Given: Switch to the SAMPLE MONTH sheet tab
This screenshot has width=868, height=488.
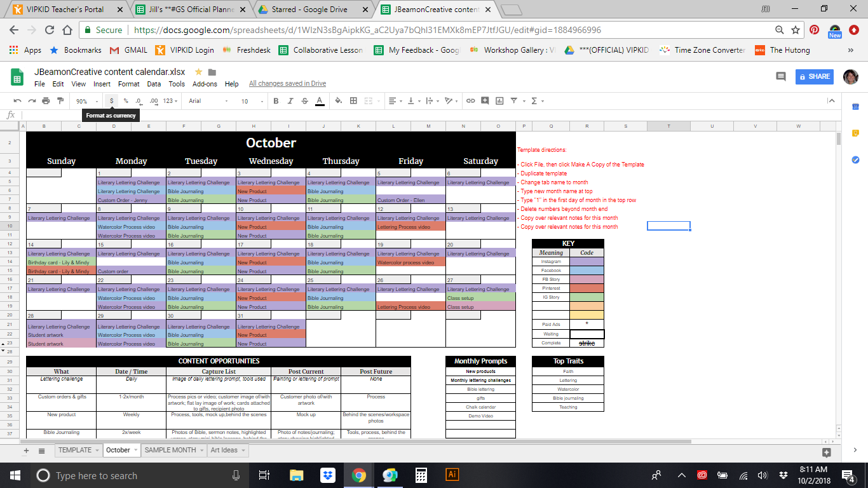Looking at the screenshot, I should coord(173,450).
